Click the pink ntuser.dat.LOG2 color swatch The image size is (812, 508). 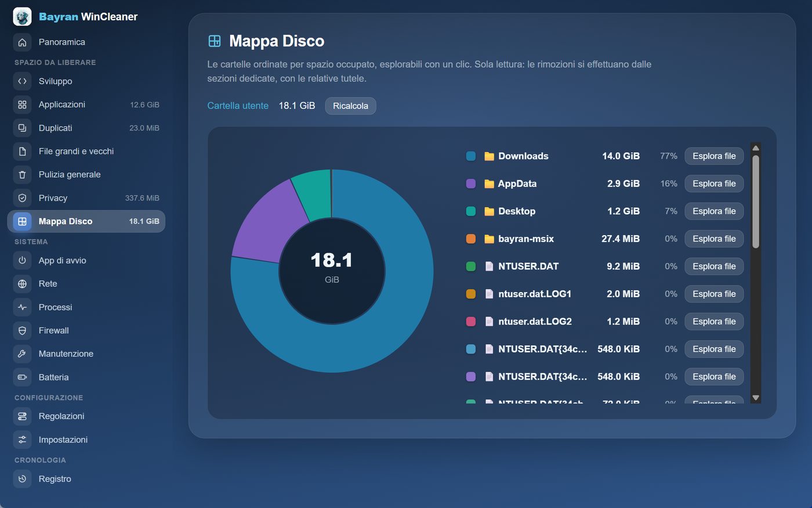[x=471, y=322]
